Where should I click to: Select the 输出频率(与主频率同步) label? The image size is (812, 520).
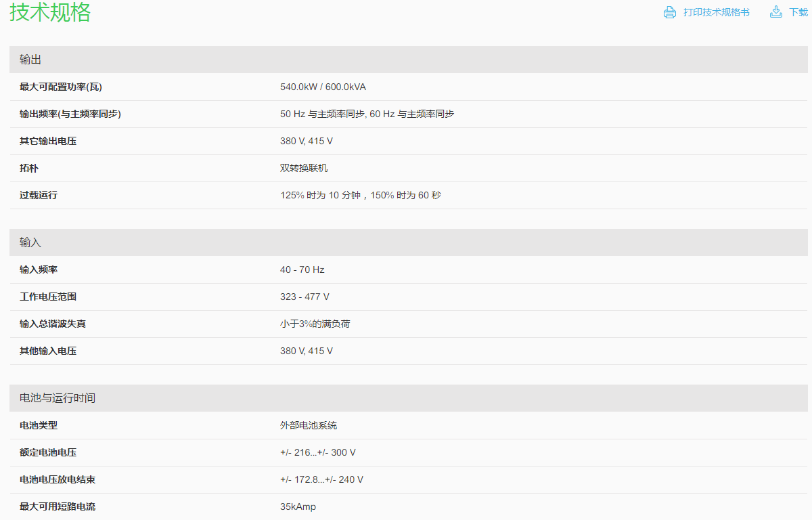(x=70, y=114)
